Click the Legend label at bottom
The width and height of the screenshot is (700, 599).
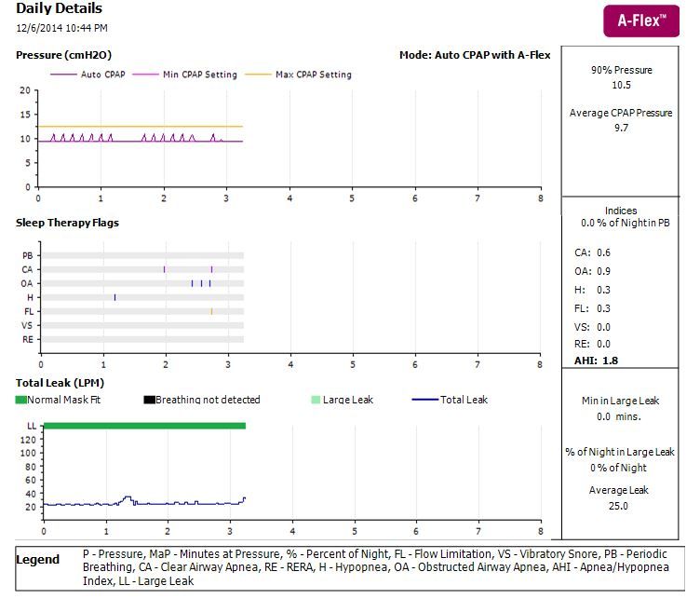37,560
